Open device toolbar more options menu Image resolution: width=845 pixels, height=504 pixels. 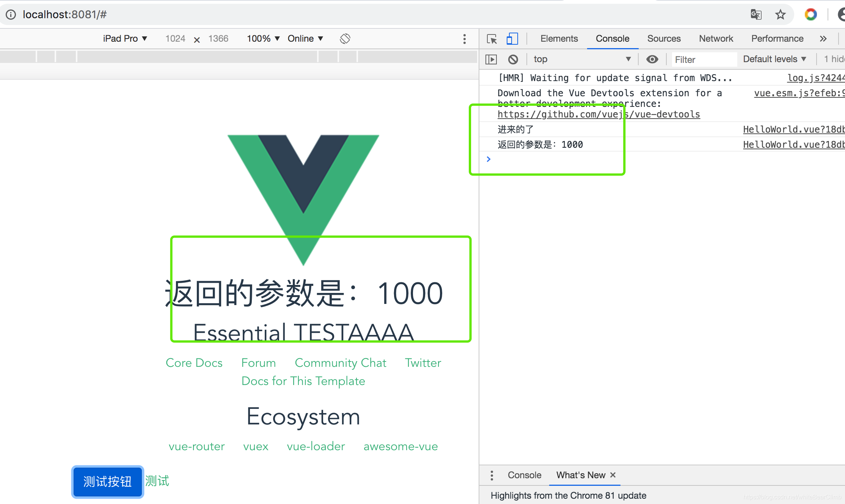(x=464, y=39)
